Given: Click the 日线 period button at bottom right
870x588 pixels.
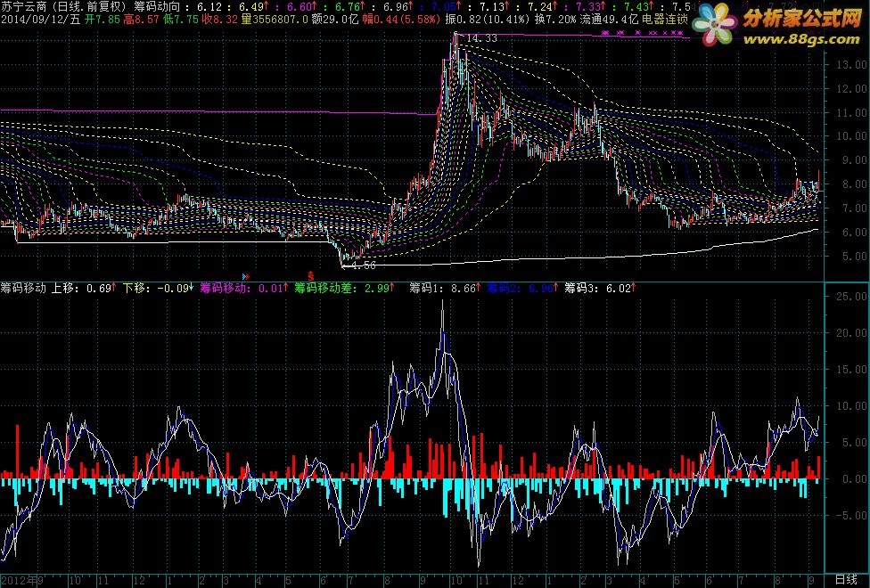Looking at the screenshot, I should click(x=846, y=580).
